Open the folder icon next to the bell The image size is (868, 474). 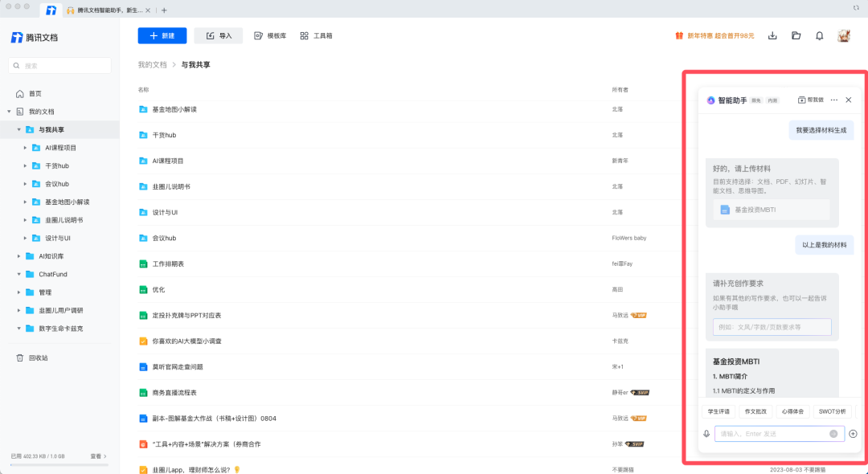tap(796, 36)
